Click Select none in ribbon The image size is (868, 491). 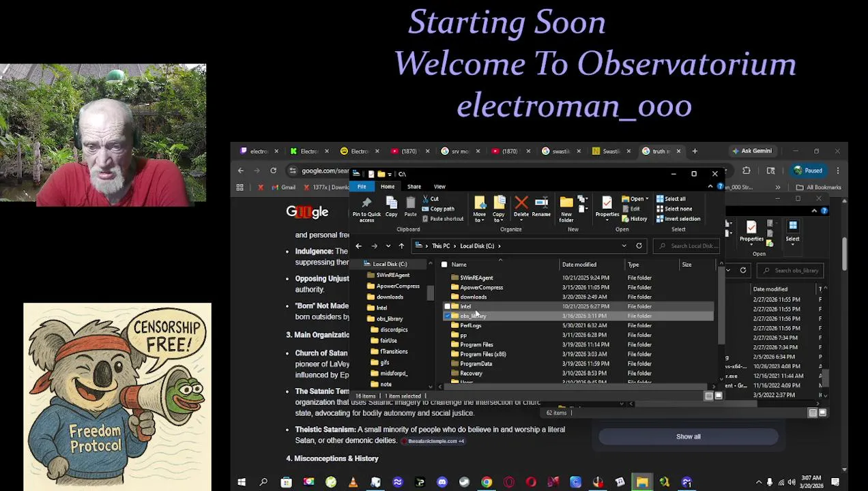pos(674,209)
